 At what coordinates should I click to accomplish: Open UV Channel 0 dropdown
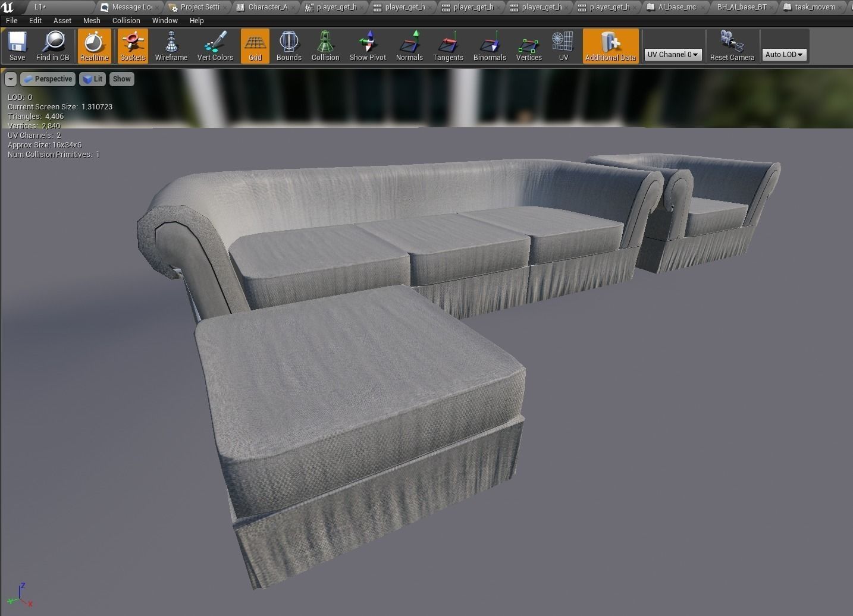tap(673, 55)
